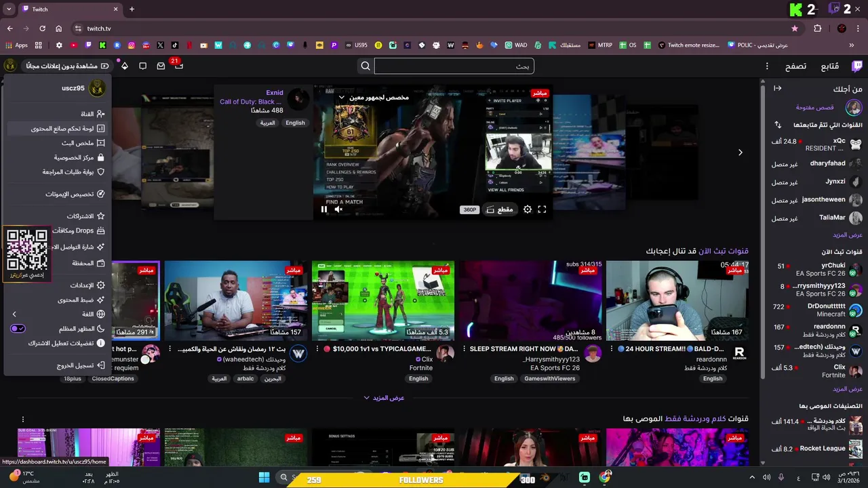
Task: Open subscription disable preferences entry
Action: [x=58, y=343]
